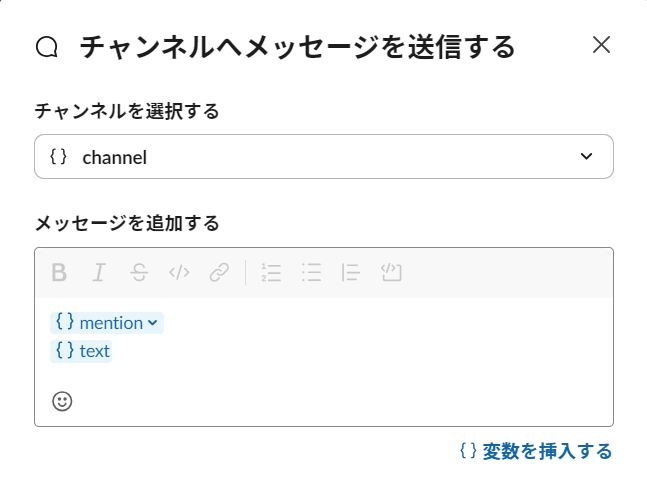Insert a code block

coord(390,273)
